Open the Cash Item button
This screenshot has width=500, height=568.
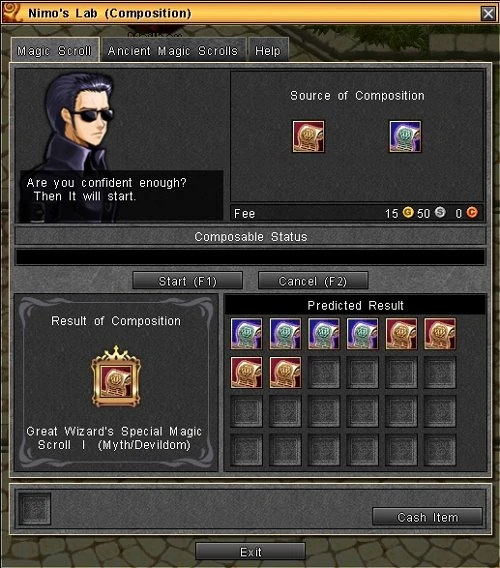pyautogui.click(x=428, y=517)
